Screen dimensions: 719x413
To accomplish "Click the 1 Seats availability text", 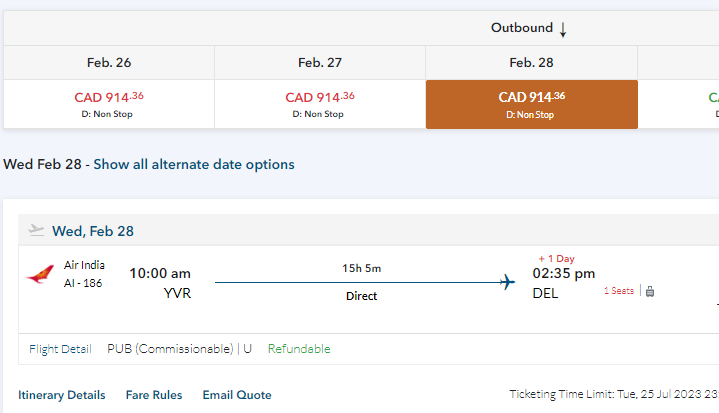I will tap(618, 291).
